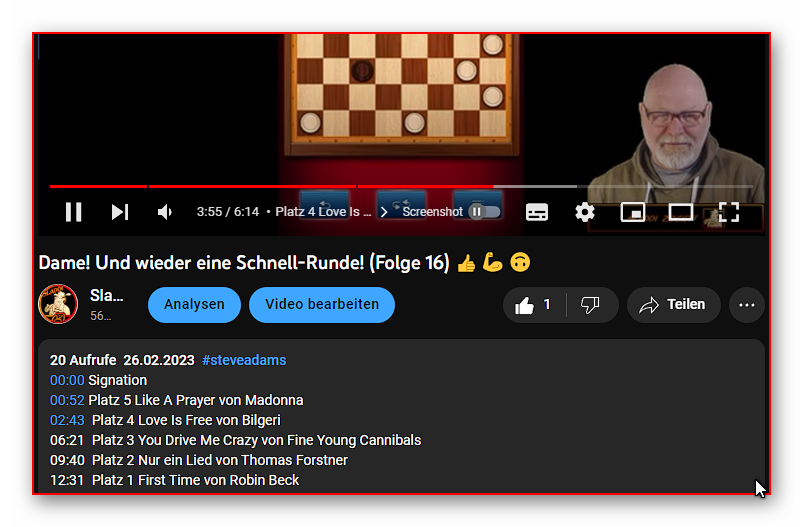This screenshot has height=527, width=803.
Task: Mute the video volume
Action: pyautogui.click(x=164, y=212)
